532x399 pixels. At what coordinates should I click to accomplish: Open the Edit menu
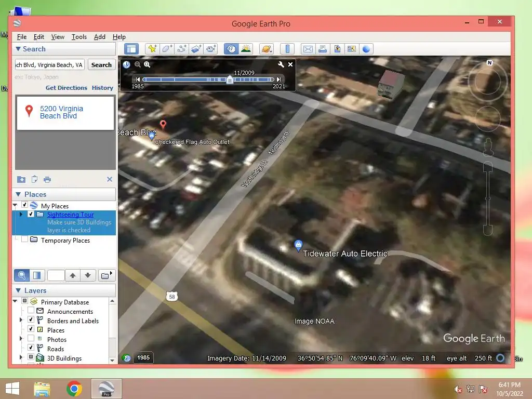coord(38,37)
